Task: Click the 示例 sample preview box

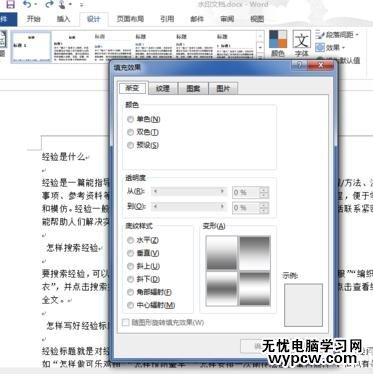Action: click(x=303, y=305)
